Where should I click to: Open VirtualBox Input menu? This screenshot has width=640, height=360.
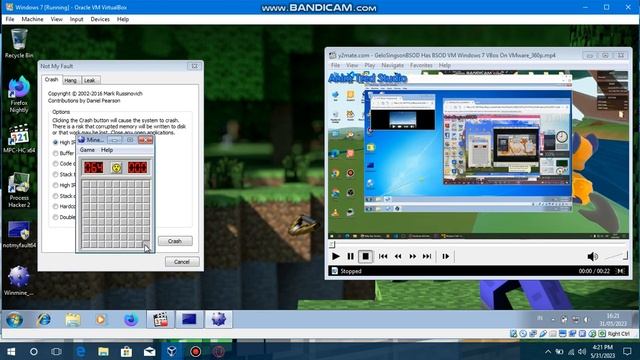coord(76,19)
